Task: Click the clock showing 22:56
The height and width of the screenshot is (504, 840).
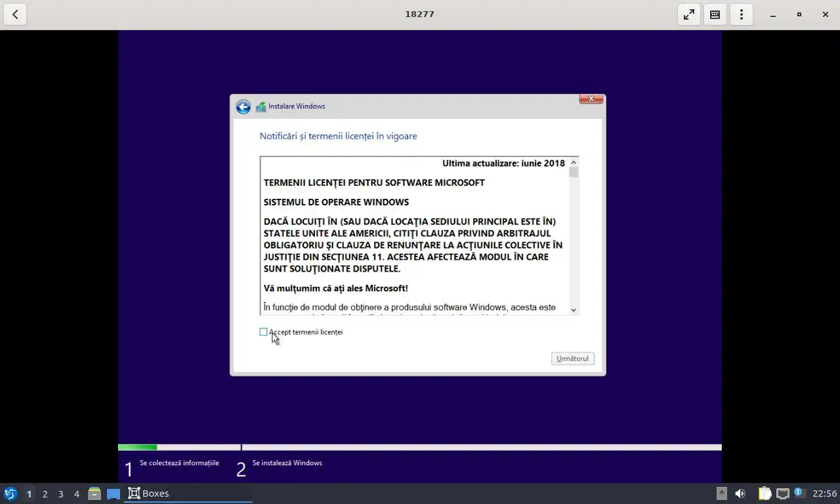Action: coord(824,493)
